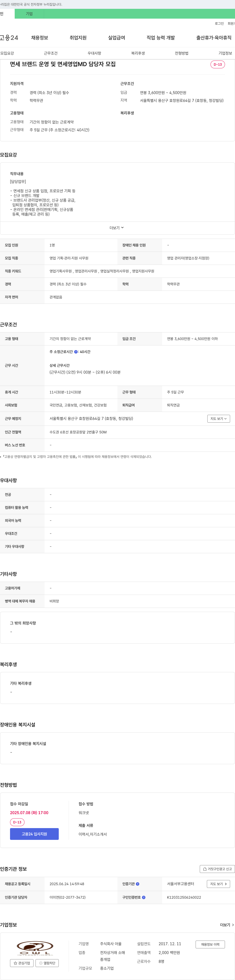Click 서울서부고용센터 agency name
This screenshot has width=235, height=980.
181,884
